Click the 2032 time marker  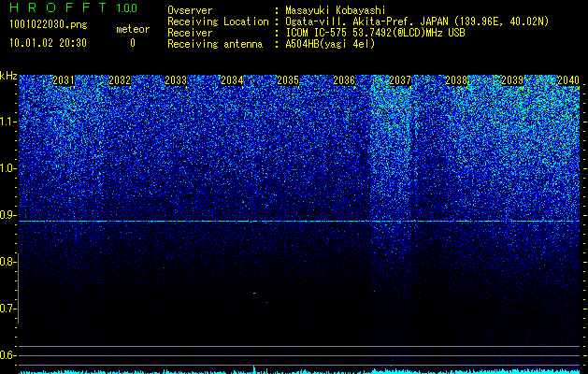pos(120,80)
